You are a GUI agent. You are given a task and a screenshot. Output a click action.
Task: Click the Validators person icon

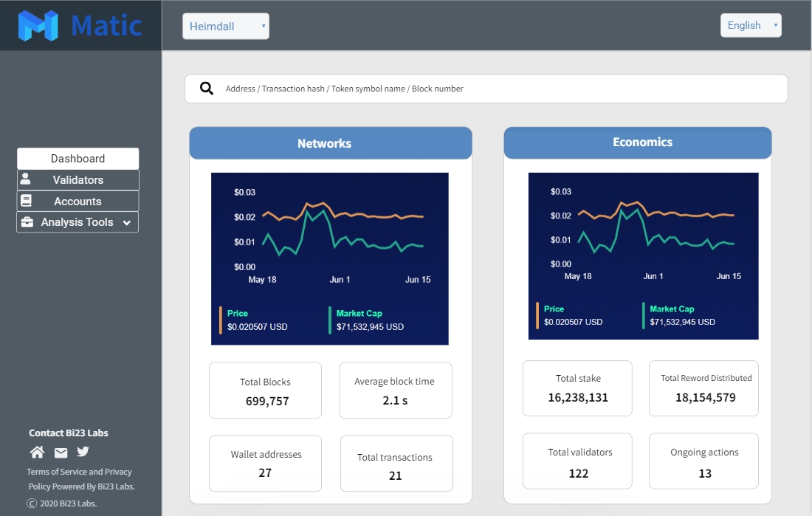pos(26,179)
